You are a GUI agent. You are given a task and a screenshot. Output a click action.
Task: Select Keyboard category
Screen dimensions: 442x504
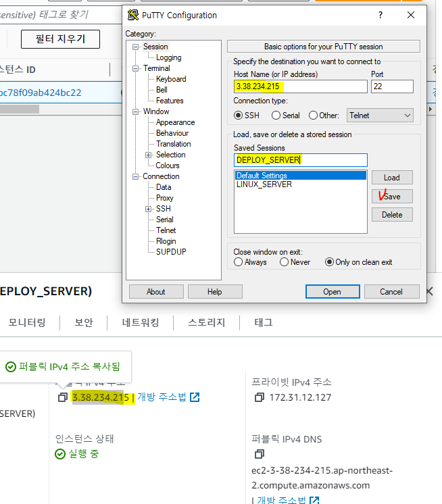pyautogui.click(x=171, y=79)
